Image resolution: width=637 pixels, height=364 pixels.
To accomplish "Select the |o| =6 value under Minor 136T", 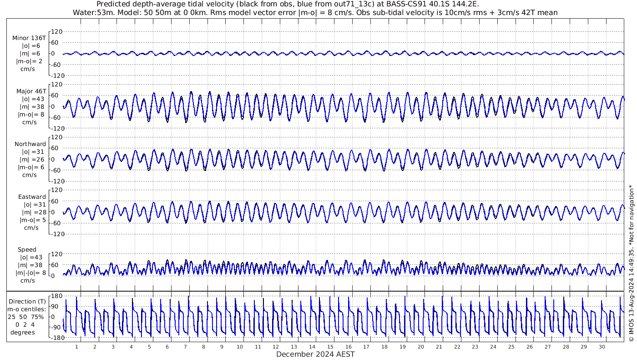I will coord(31,45).
